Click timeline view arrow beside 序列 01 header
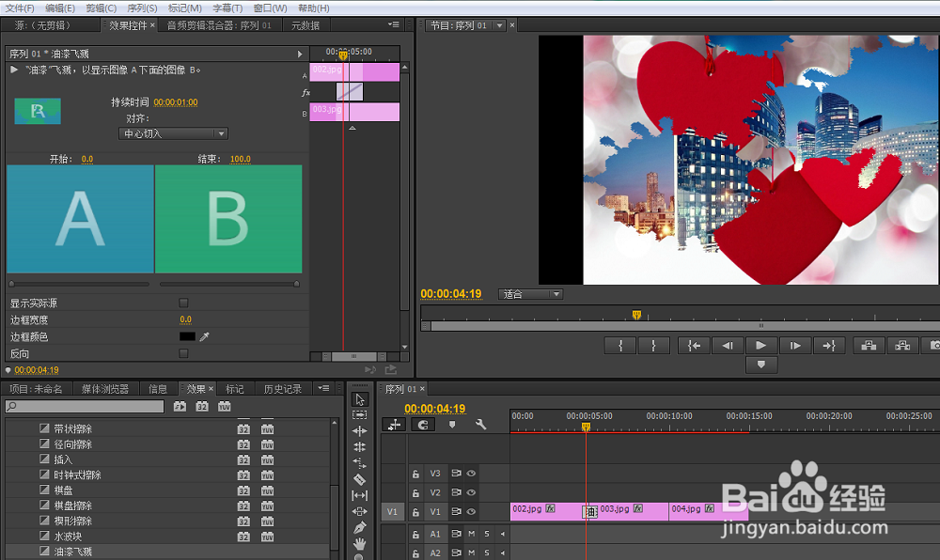940x560 pixels. pyautogui.click(x=300, y=54)
